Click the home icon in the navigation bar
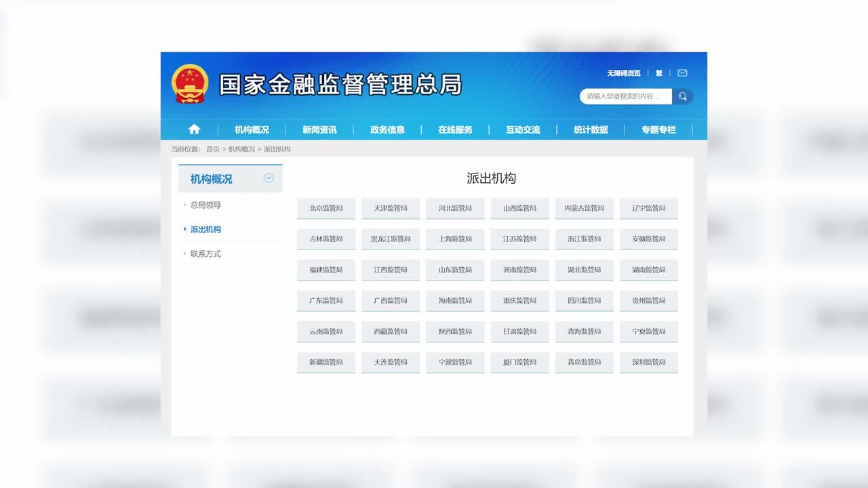This screenshot has height=488, width=868. coord(194,129)
